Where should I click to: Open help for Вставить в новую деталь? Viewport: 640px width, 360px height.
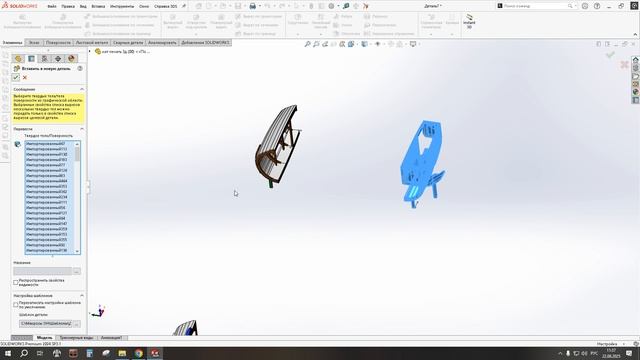tap(80, 69)
